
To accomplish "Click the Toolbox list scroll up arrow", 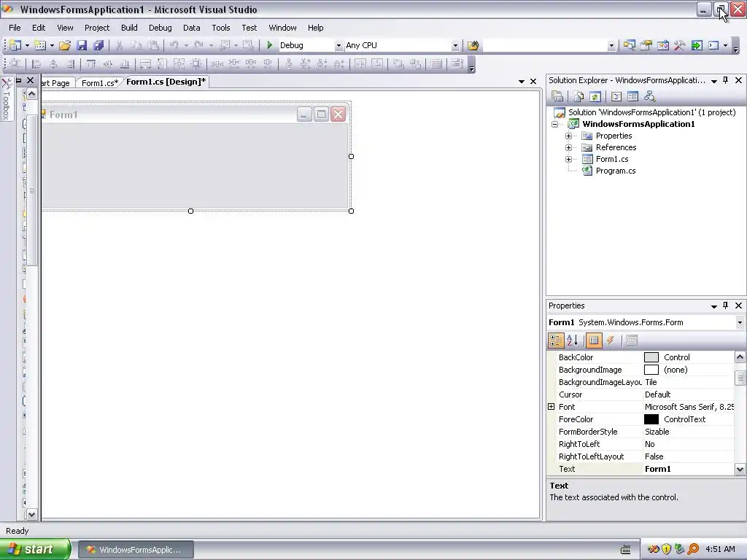I will [31, 94].
